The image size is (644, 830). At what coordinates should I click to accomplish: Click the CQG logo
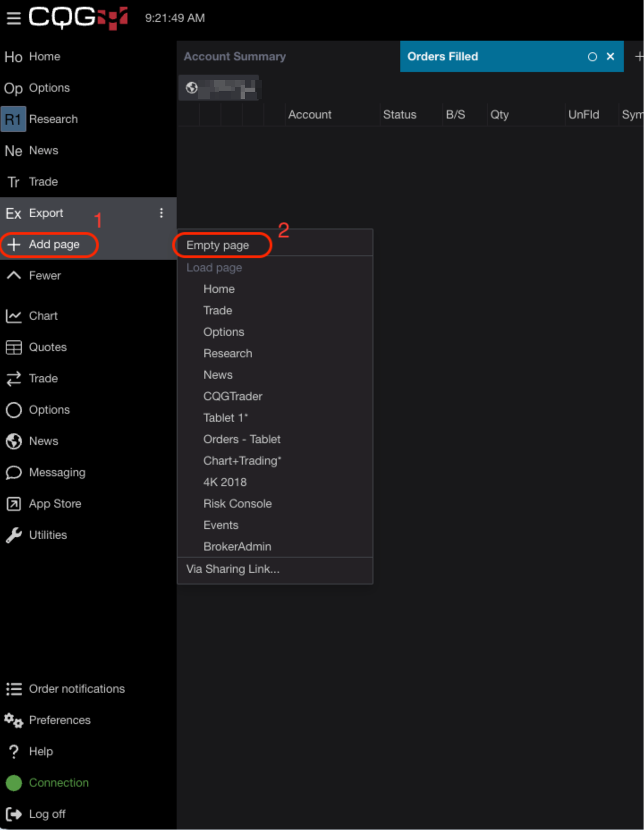coord(79,18)
